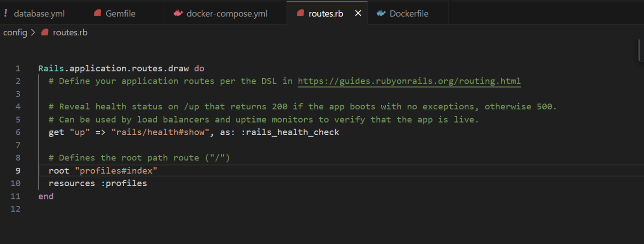Click line number 1 in the gutter
Viewport: 644px width, 244px height.
(x=18, y=68)
